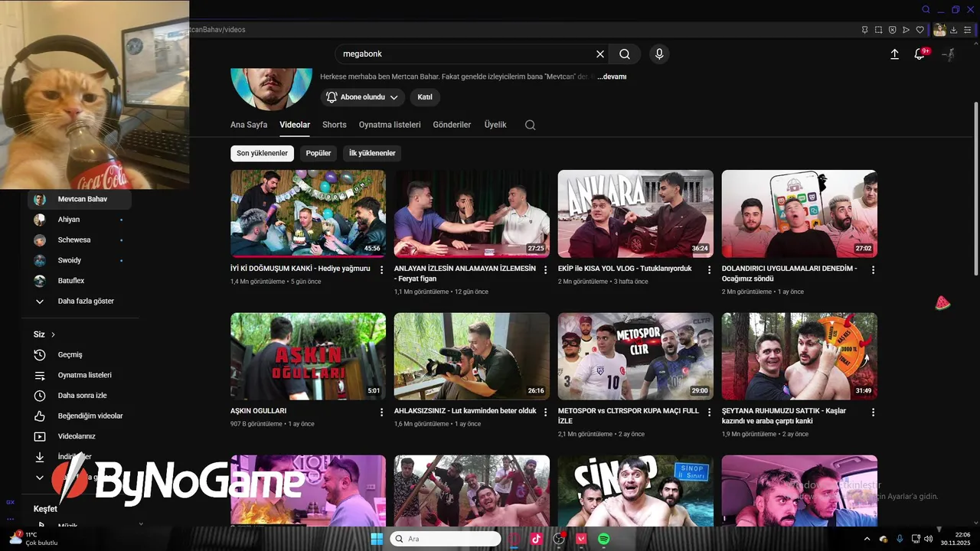This screenshot has width=980, height=551.
Task: Open browser downloads icon
Action: [954, 30]
